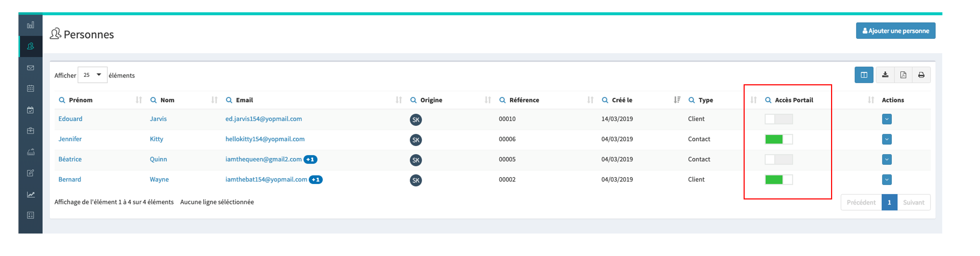Open the calendar grid sidebar icon

tap(31, 88)
